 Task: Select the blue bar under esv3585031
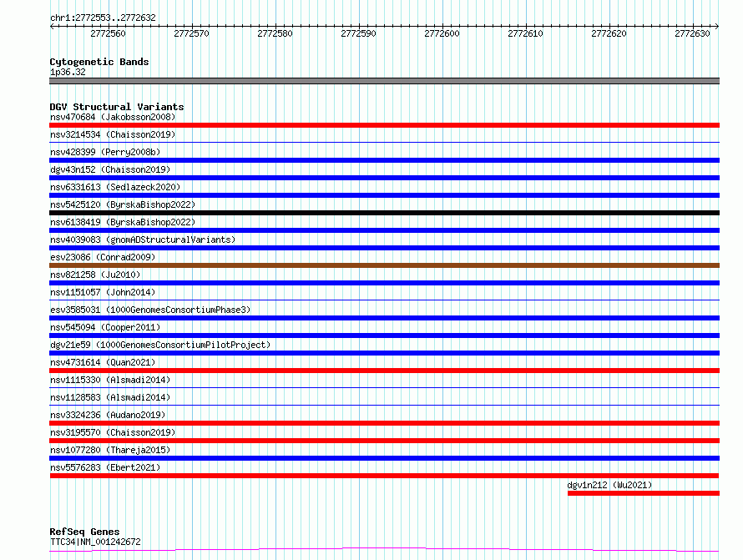pos(384,318)
